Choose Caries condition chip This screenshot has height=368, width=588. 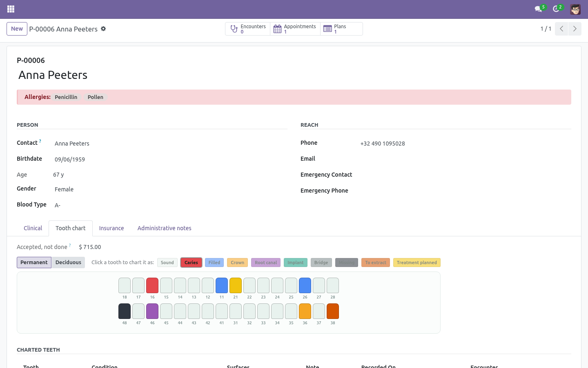(191, 263)
